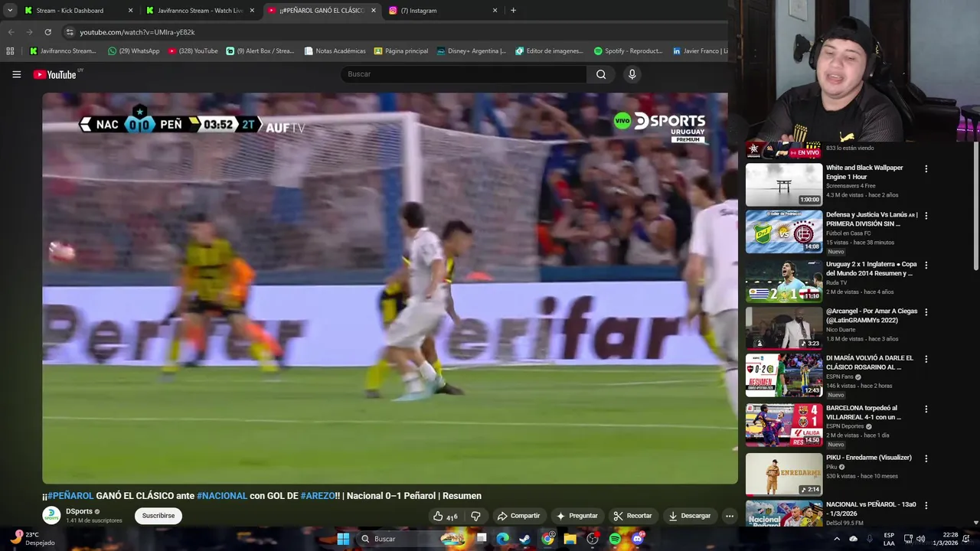The width and height of the screenshot is (980, 551).
Task: Switch to Javifrannco Stream tab
Action: coord(200,11)
